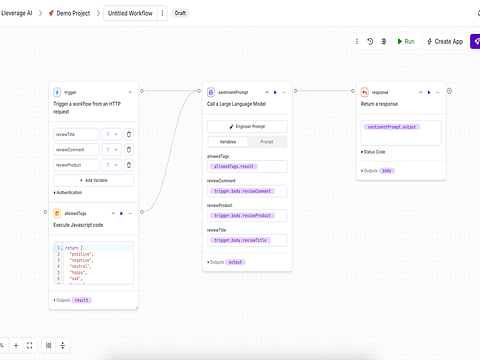Click the minus icon on allowedTags node
Screen dimensions: 480x360
[130, 213]
